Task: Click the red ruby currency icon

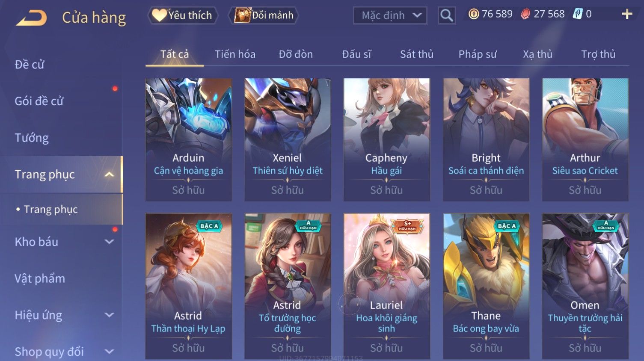Action: tap(525, 14)
